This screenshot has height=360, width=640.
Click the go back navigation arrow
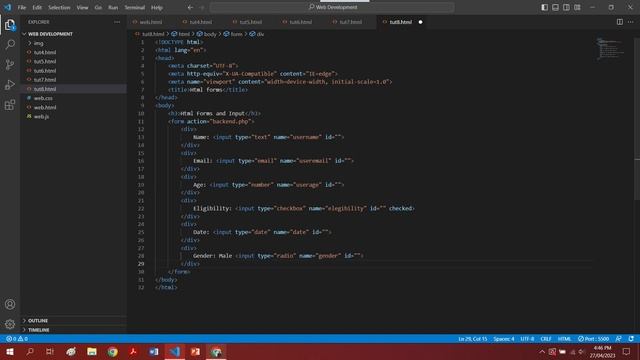pyautogui.click(x=190, y=7)
